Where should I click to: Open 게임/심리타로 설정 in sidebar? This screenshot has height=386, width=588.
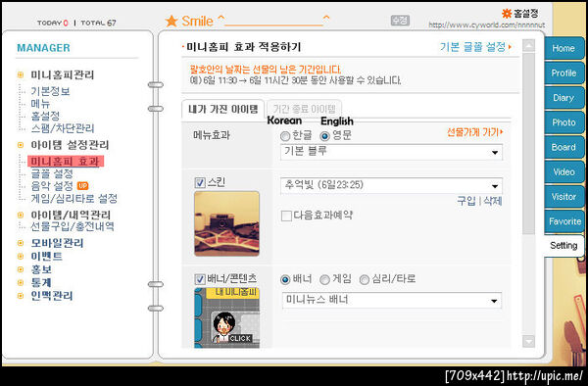click(x=73, y=198)
